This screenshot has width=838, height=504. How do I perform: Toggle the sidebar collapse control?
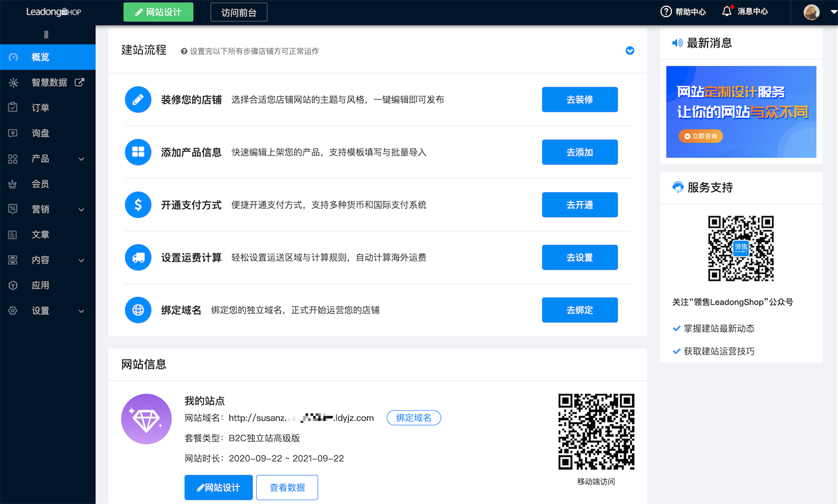pyautogui.click(x=45, y=34)
